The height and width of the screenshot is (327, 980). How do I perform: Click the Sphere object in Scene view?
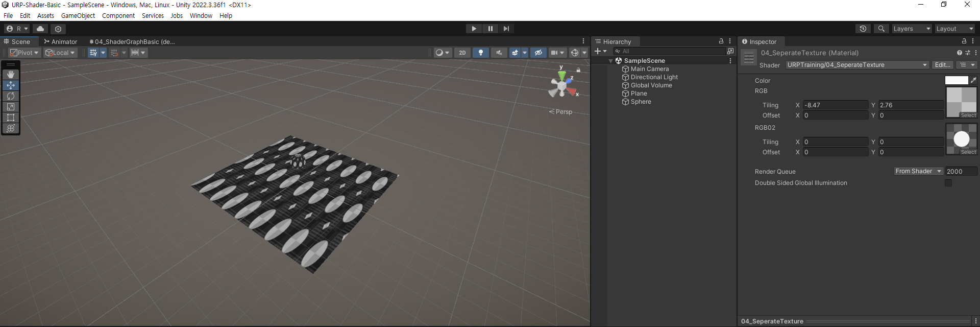(298, 161)
